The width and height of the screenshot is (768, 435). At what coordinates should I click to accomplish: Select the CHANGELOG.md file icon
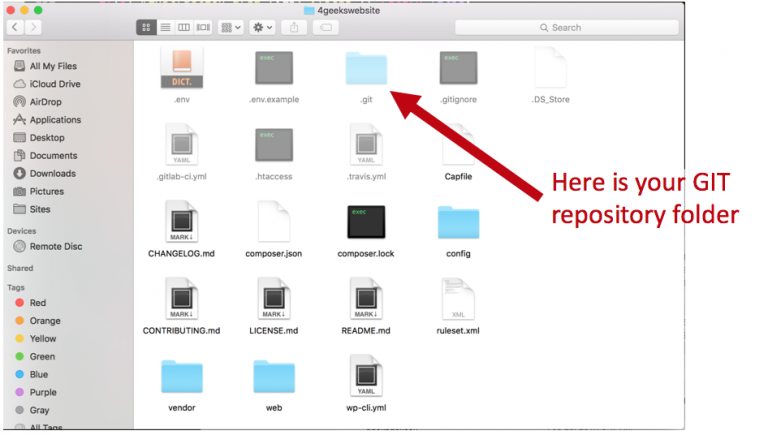pos(182,221)
